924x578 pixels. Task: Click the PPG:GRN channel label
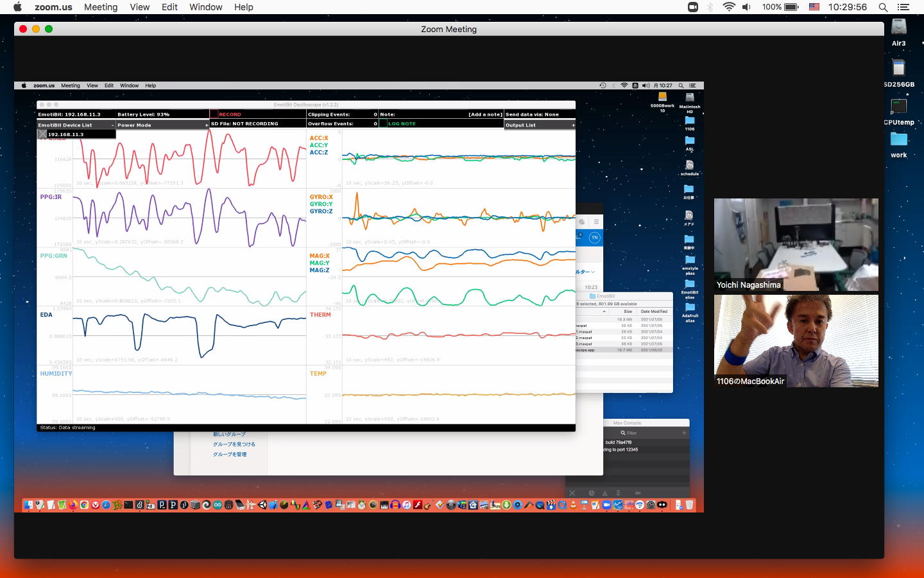(x=53, y=256)
